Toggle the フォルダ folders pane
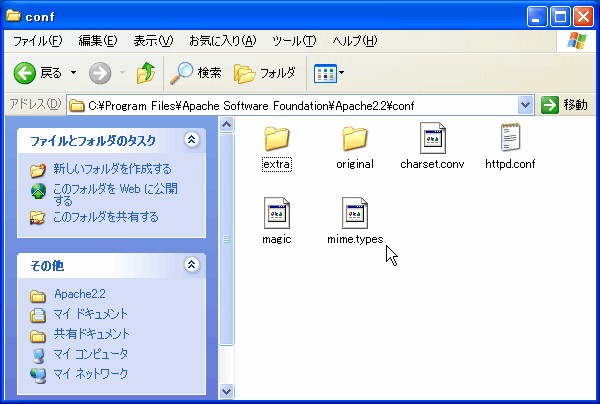The image size is (600, 404). pyautogui.click(x=265, y=73)
